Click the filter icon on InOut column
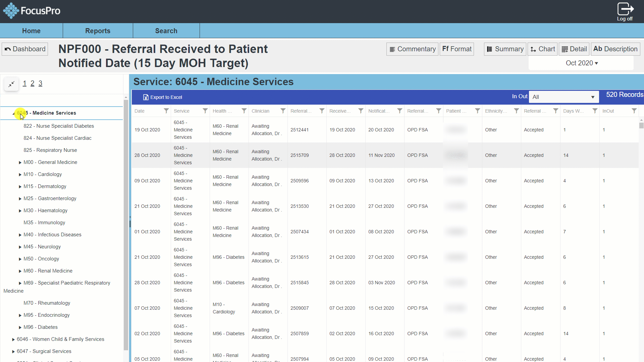 click(x=634, y=111)
